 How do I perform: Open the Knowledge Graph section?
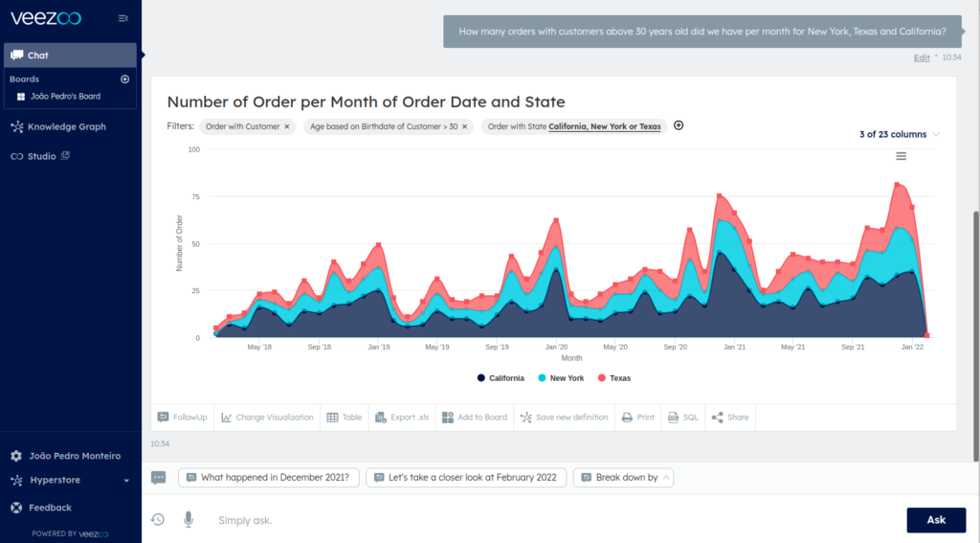pos(66,126)
